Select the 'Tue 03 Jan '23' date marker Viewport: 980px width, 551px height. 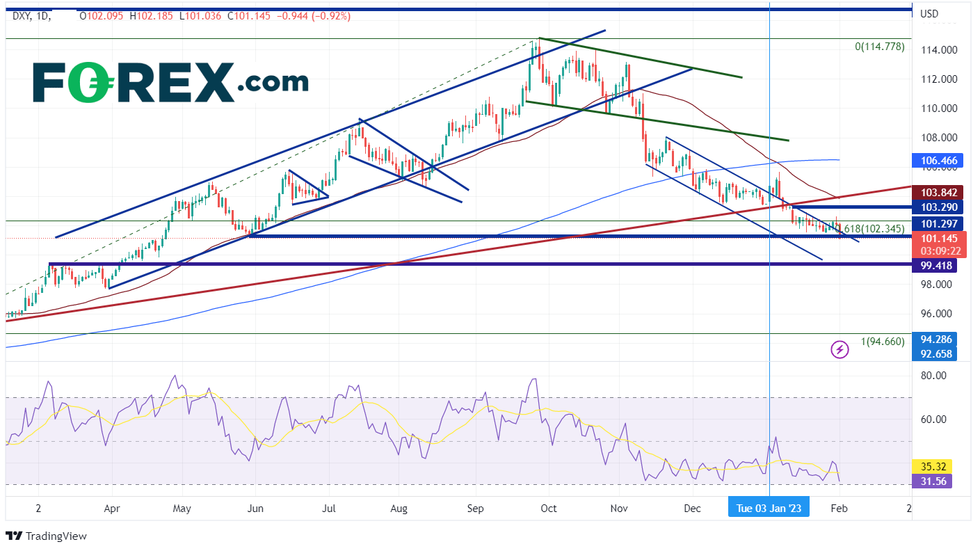769,509
